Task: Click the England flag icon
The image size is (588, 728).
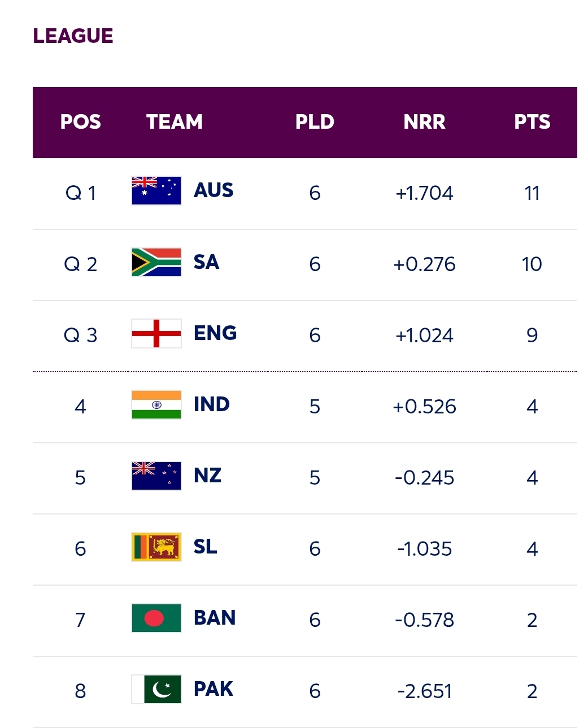Action: coord(156,333)
